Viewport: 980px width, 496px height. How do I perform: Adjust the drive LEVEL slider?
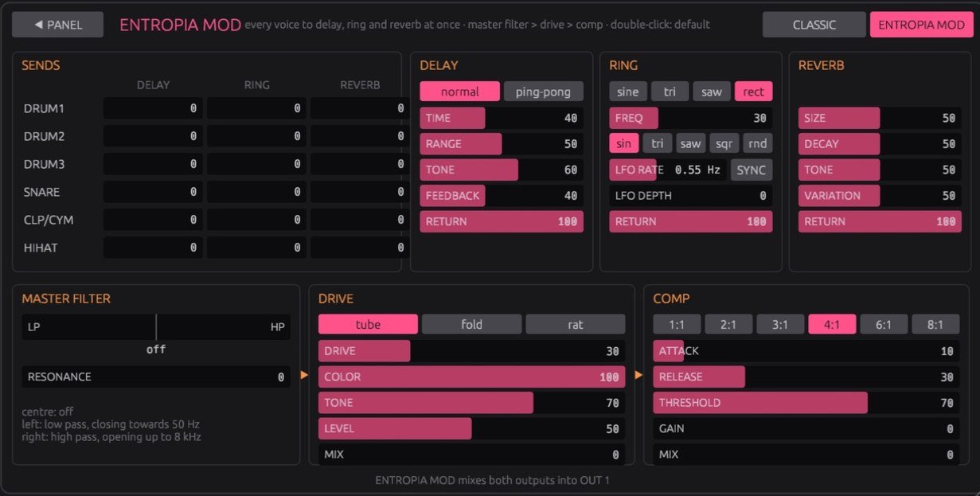[471, 428]
